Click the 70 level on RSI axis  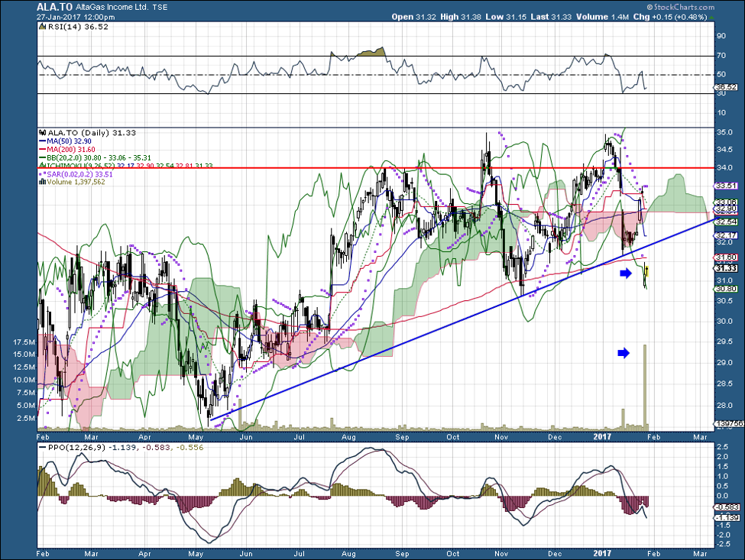[x=721, y=56]
